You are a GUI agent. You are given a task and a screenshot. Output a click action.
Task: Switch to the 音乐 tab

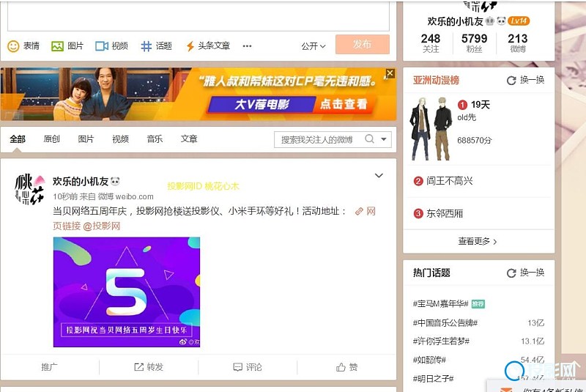coord(155,139)
